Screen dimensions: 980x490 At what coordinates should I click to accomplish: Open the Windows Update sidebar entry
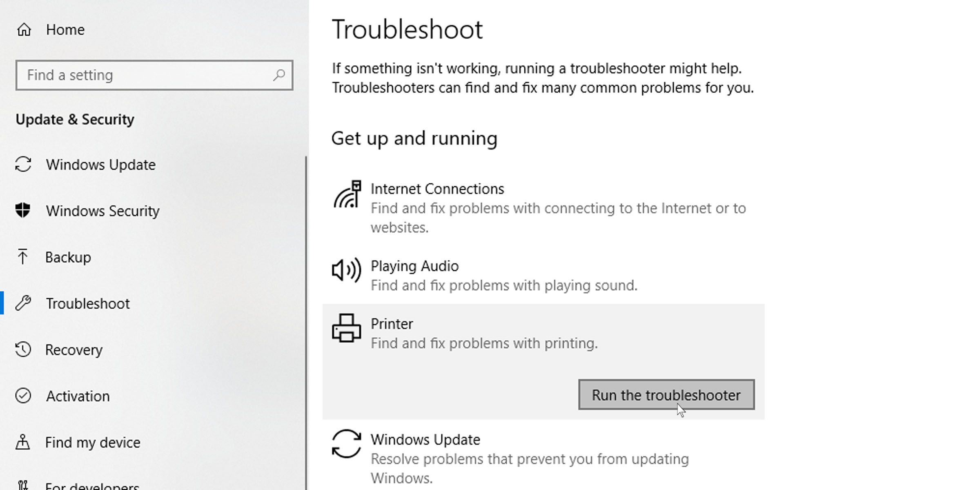click(x=100, y=165)
